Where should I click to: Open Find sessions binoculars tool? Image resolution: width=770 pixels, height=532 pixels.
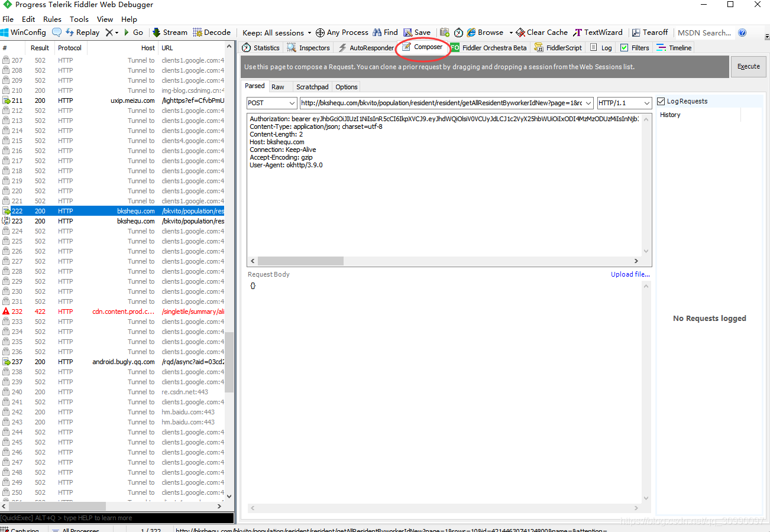(x=385, y=33)
